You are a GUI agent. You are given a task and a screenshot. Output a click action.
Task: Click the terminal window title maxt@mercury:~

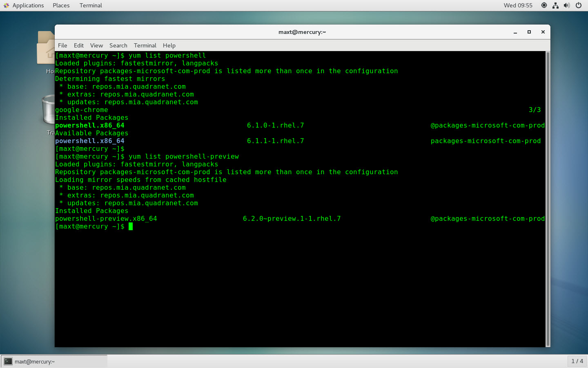click(302, 32)
